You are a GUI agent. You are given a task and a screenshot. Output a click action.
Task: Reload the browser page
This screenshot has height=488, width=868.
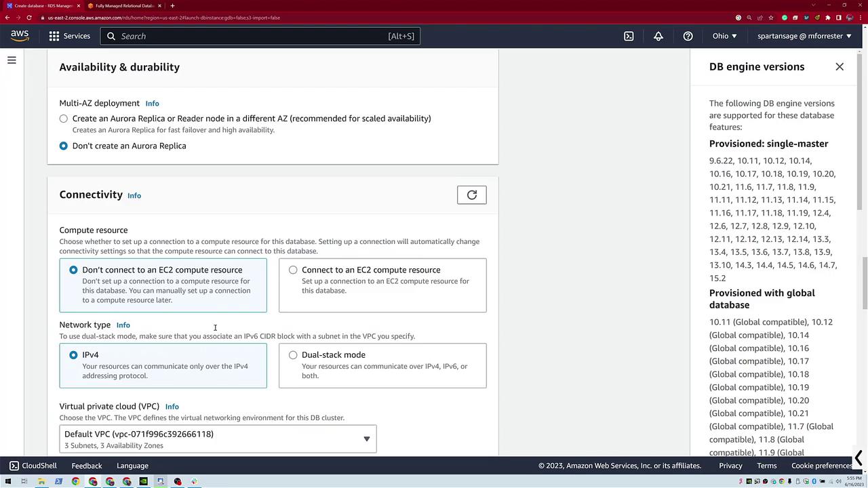[28, 18]
